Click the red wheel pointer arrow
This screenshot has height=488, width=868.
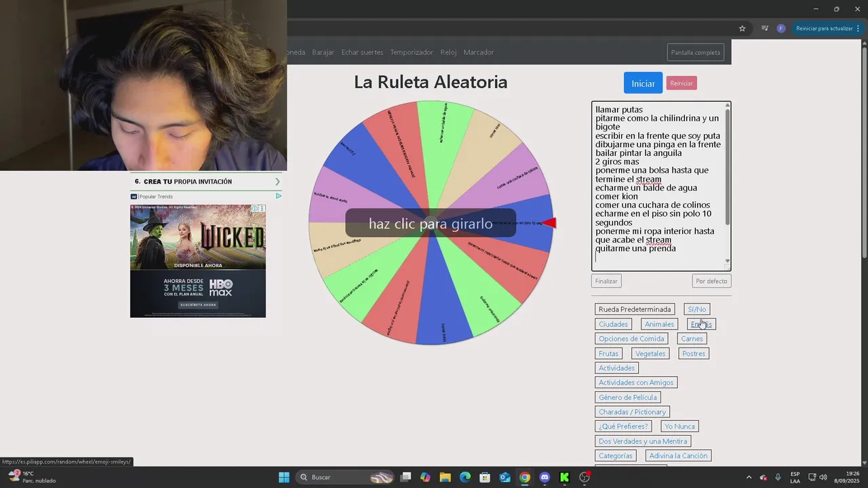(x=549, y=223)
